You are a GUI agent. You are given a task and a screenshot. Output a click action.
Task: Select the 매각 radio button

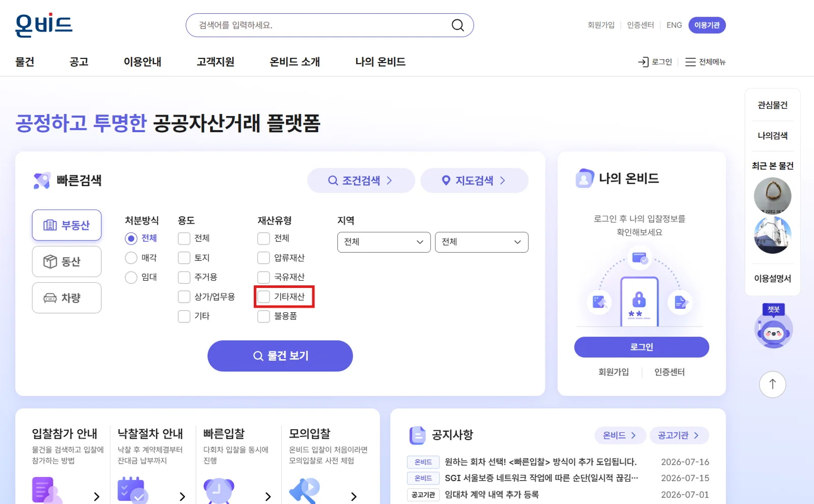pos(131,258)
